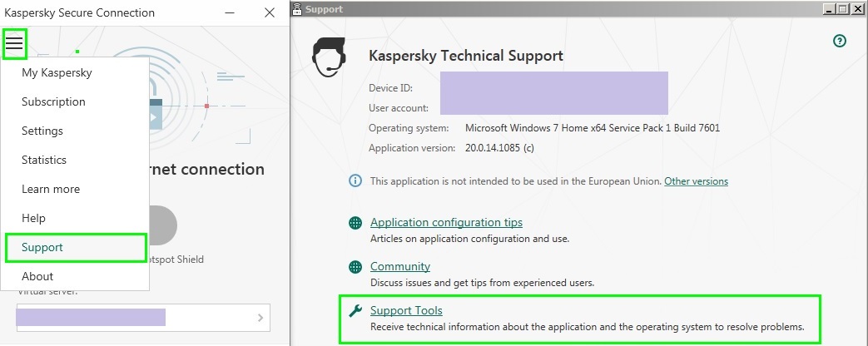Open Subscription menu entry
Viewport: 868px width, 346px height.
(53, 101)
